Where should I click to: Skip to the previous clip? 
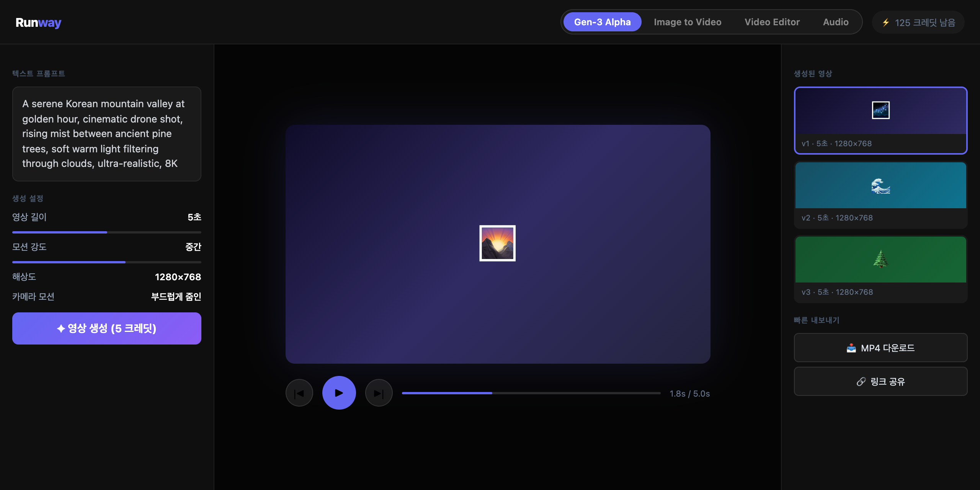tap(299, 393)
